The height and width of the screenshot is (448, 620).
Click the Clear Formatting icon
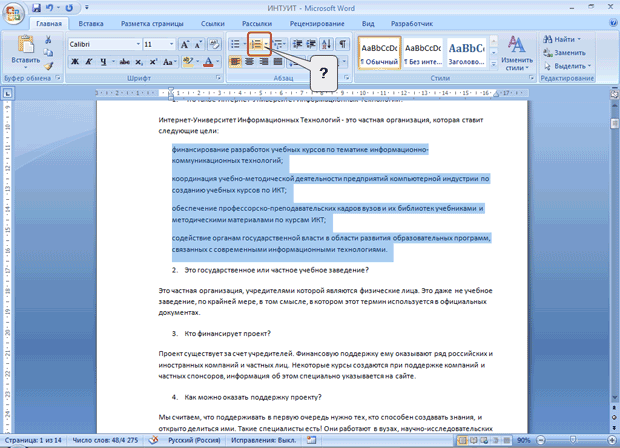click(x=214, y=44)
